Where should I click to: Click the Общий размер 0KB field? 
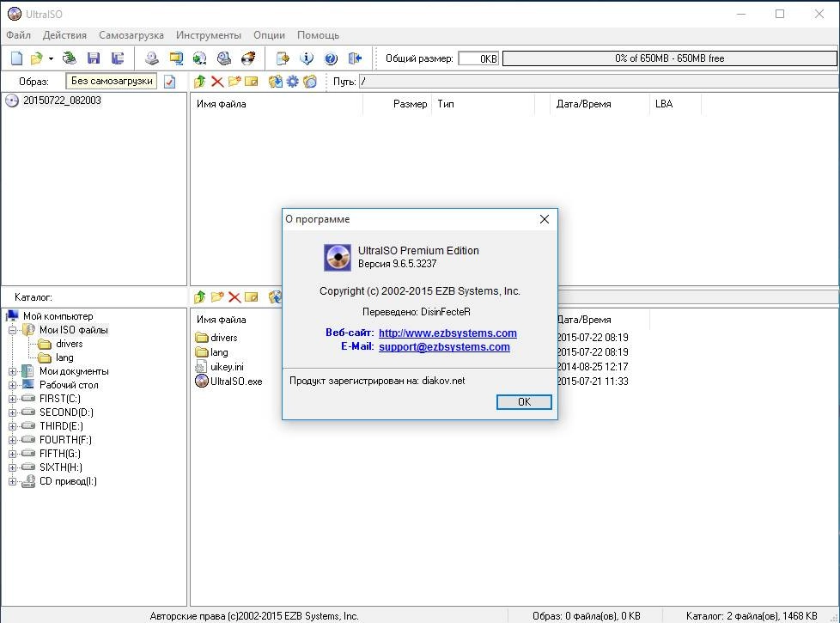[478, 58]
